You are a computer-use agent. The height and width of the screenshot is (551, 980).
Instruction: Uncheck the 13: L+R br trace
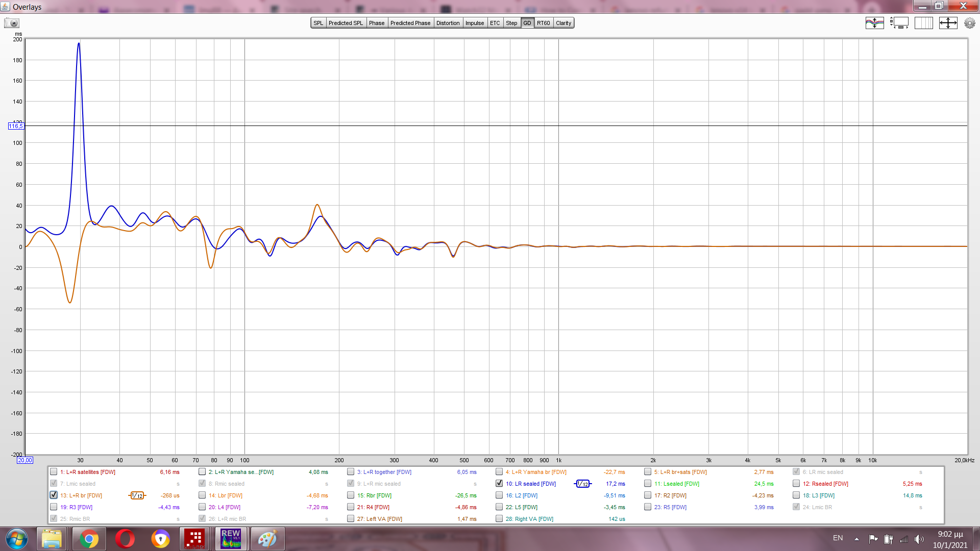point(54,495)
